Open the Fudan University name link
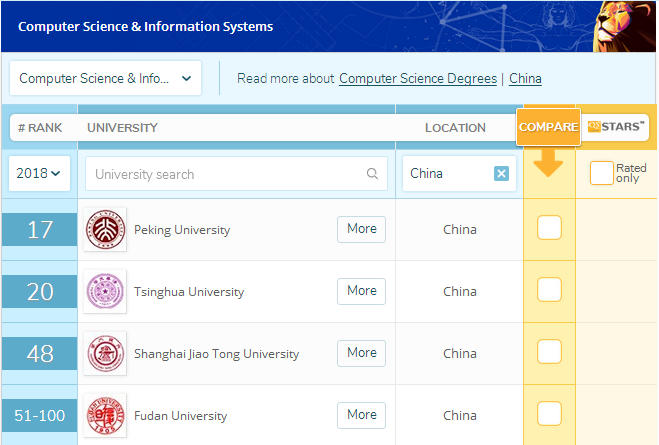This screenshot has height=445, width=659. [180, 416]
